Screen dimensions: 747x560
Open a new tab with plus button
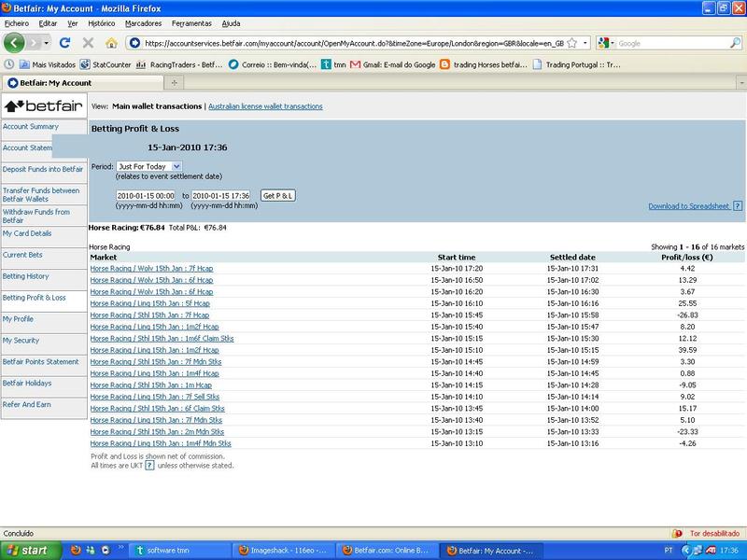pos(175,83)
